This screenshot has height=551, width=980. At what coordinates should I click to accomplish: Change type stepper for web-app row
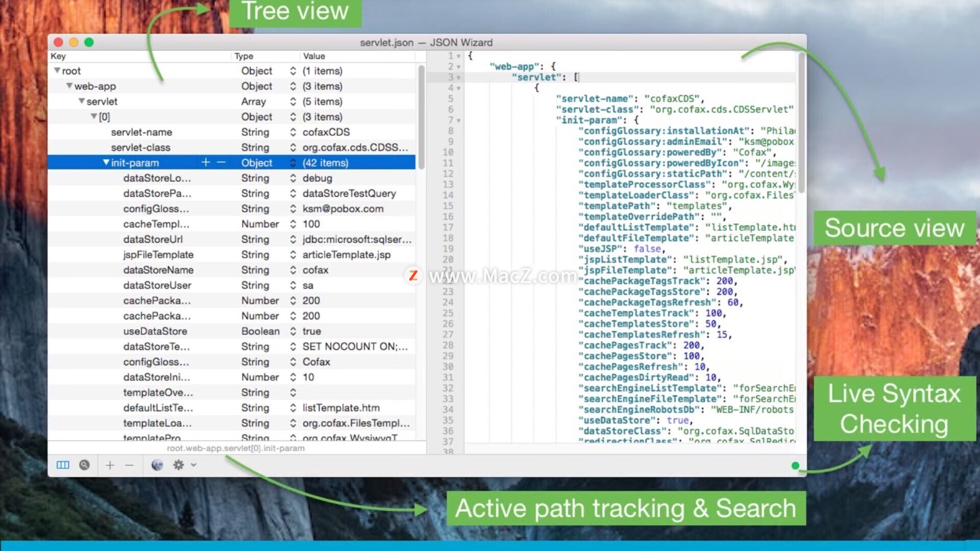[293, 86]
